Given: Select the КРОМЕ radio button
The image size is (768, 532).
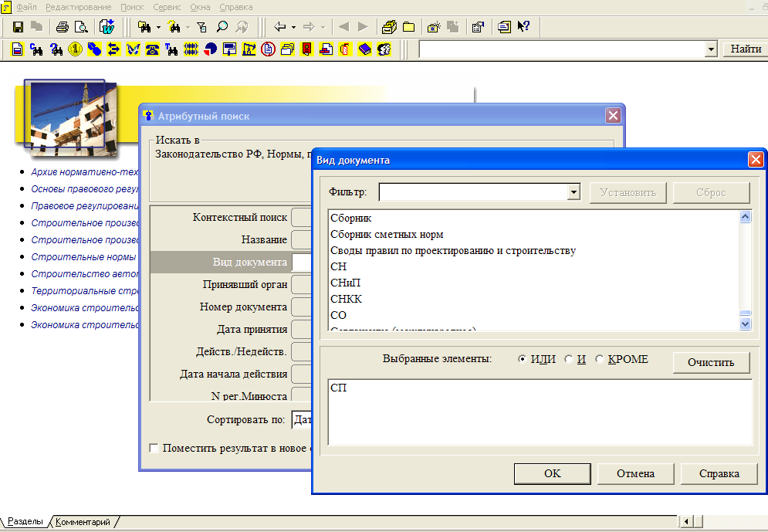Looking at the screenshot, I should 599,359.
